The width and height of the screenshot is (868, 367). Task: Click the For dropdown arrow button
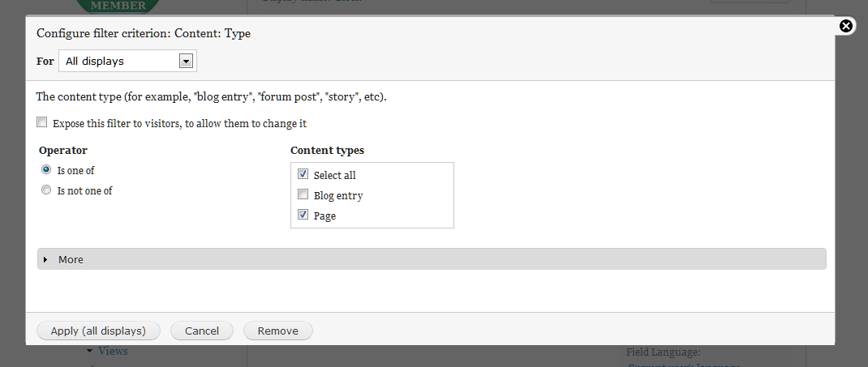click(186, 62)
